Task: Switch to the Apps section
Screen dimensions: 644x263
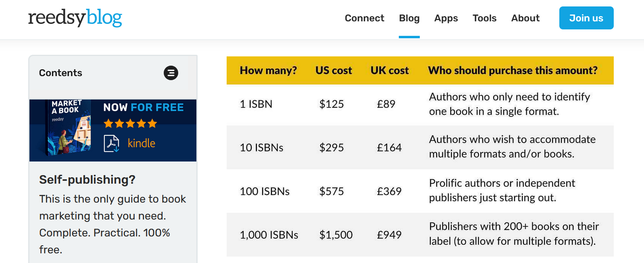Action: click(446, 18)
